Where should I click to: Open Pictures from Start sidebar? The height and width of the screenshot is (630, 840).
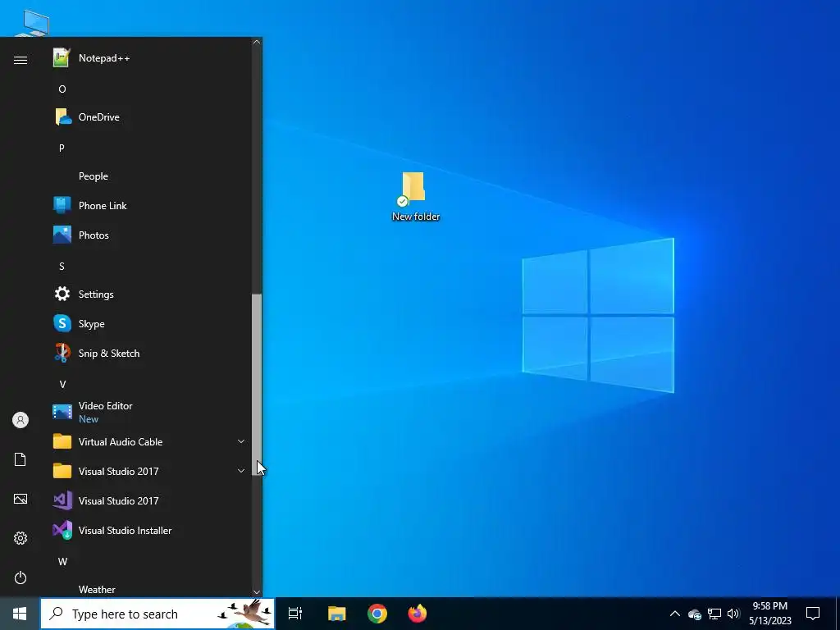tap(21, 499)
